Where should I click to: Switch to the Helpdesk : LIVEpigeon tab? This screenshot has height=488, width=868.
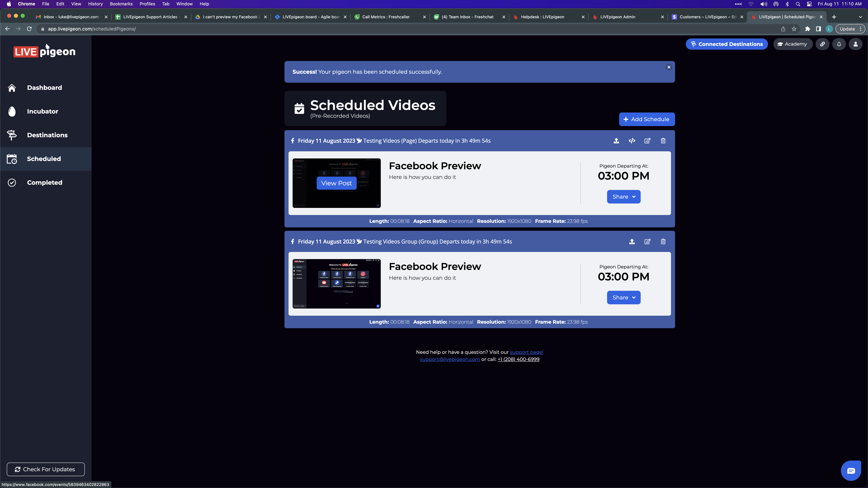(x=542, y=17)
